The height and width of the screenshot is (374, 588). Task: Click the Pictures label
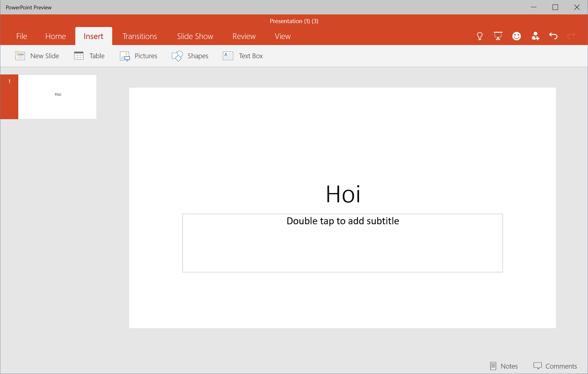coord(146,56)
